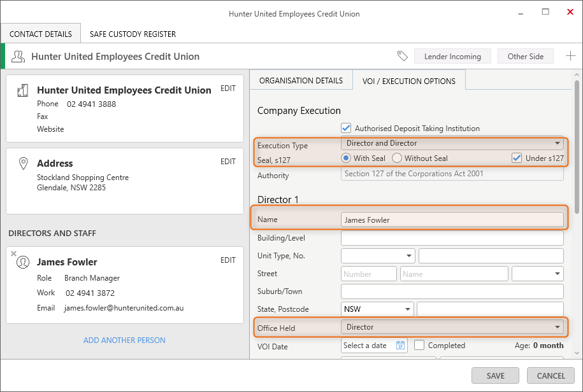Click the location pin icon in Address card
The height and width of the screenshot is (392, 583).
pos(24,164)
